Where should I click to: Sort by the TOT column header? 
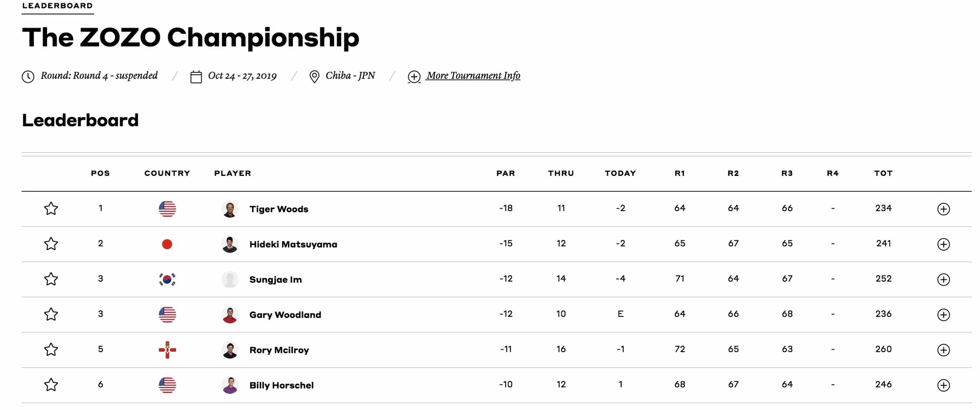[883, 173]
